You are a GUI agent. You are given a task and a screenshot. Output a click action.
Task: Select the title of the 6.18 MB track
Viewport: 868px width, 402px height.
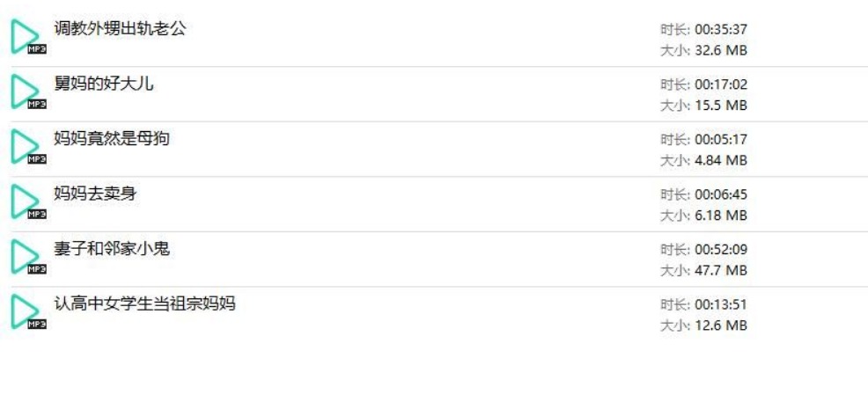click(x=95, y=194)
